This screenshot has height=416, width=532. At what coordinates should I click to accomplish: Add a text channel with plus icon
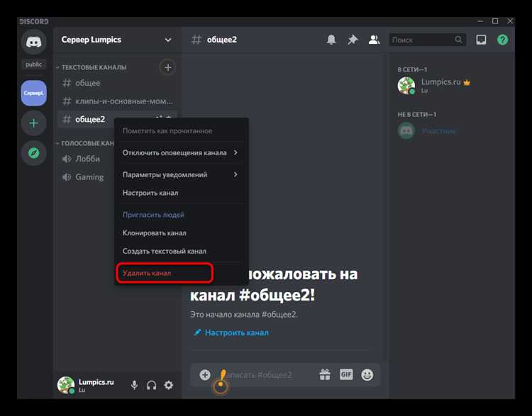167,67
